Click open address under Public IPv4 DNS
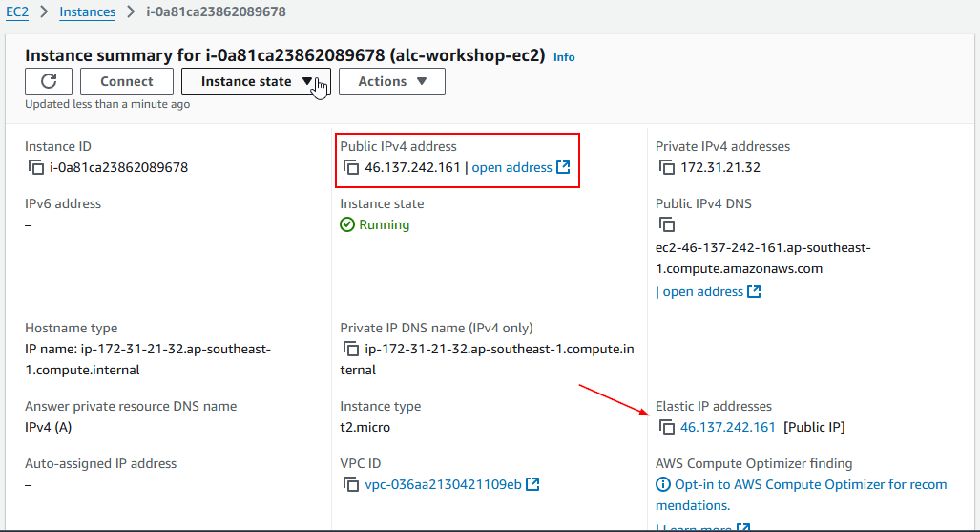Image resolution: width=980 pixels, height=532 pixels. tap(703, 292)
